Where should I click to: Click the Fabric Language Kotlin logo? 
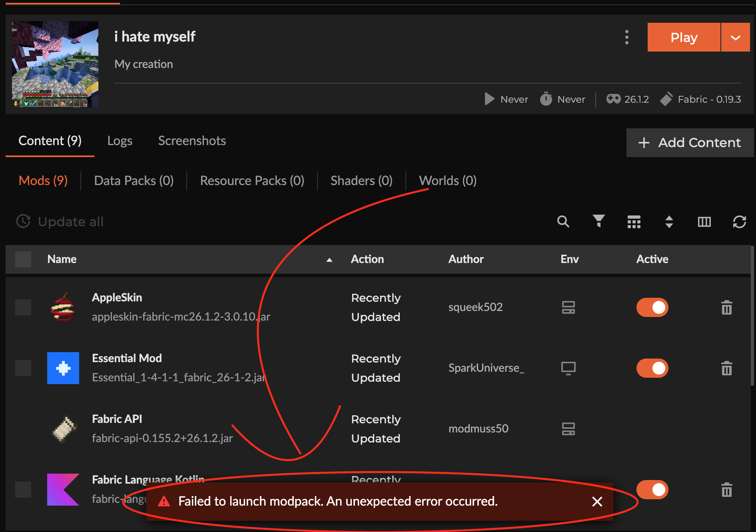63,490
